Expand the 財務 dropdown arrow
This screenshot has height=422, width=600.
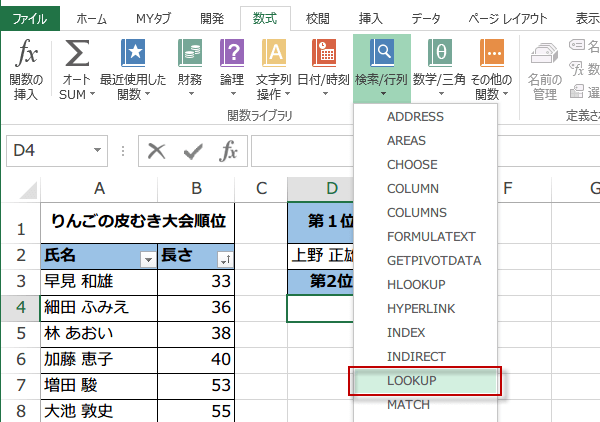point(191,94)
